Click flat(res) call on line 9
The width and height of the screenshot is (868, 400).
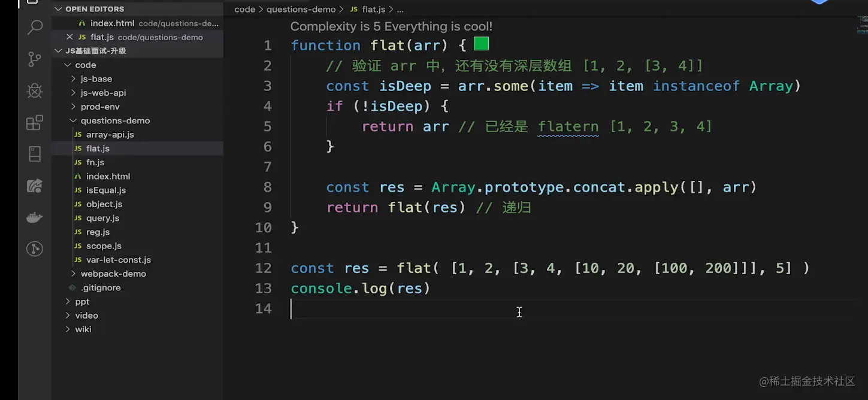pyautogui.click(x=427, y=208)
